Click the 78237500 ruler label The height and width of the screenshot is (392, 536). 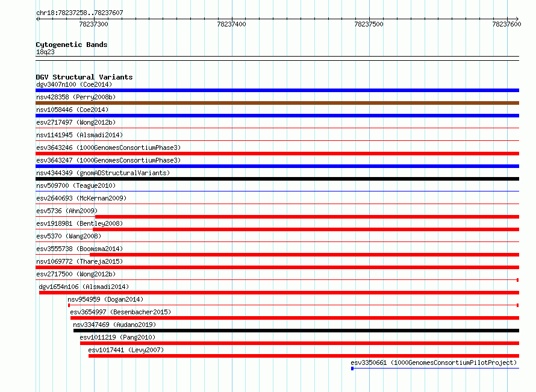(369, 24)
